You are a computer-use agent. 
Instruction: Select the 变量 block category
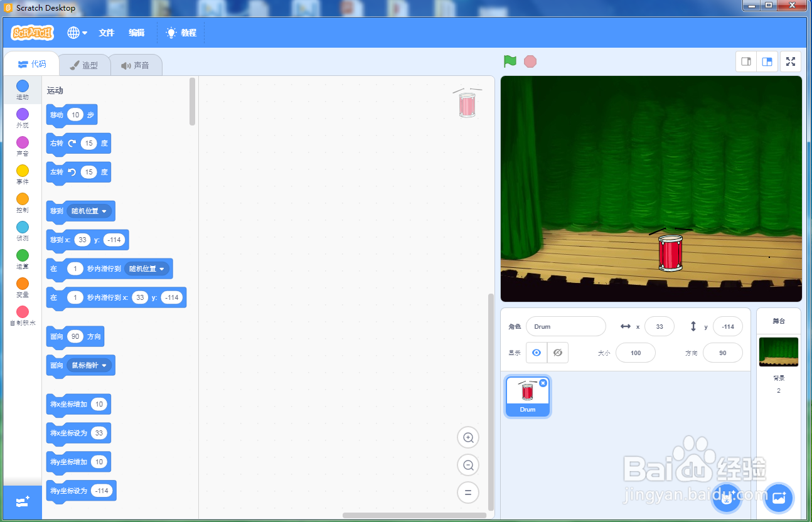[x=23, y=288]
